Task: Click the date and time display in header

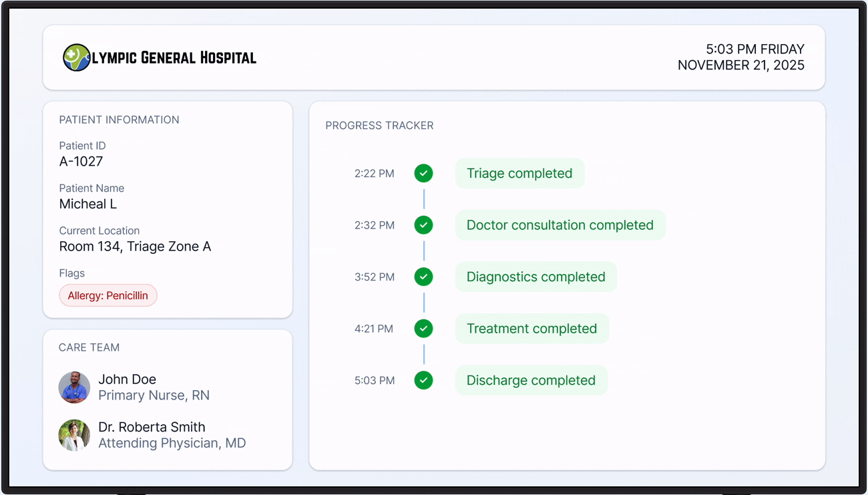Action: [x=741, y=57]
